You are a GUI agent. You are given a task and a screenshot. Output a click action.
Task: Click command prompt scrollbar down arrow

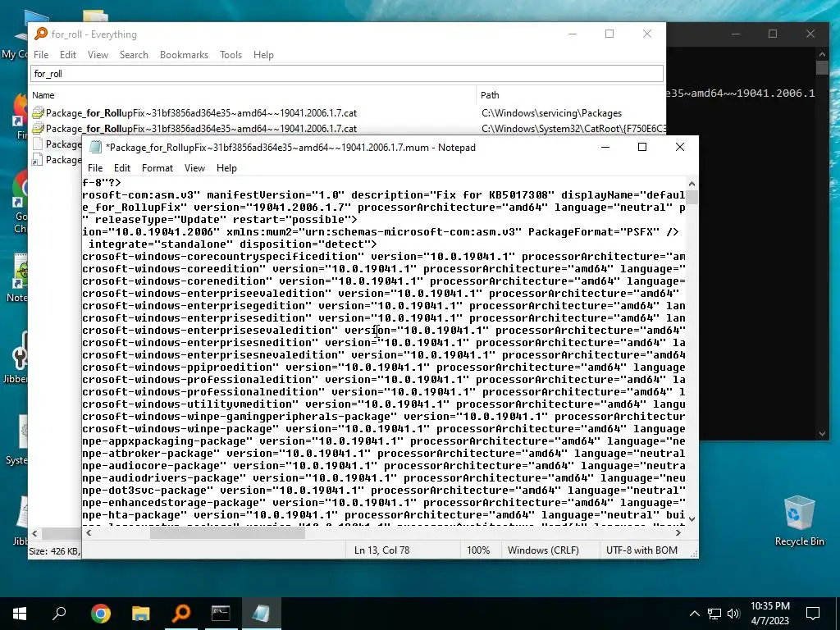click(x=822, y=434)
